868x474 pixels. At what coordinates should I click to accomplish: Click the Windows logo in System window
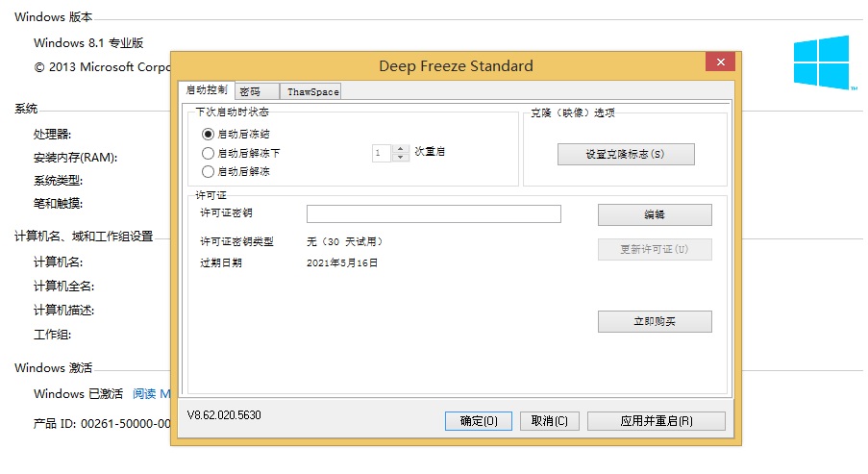pos(822,62)
